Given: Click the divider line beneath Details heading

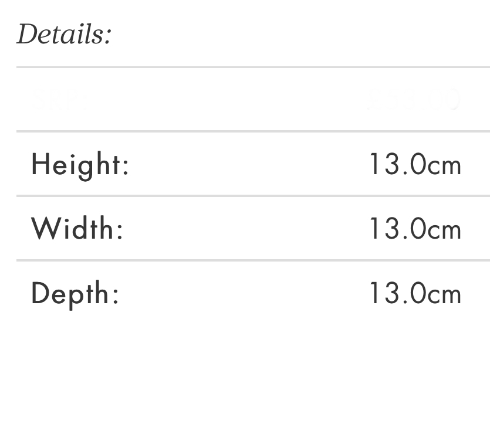Looking at the screenshot, I should click(x=252, y=67).
